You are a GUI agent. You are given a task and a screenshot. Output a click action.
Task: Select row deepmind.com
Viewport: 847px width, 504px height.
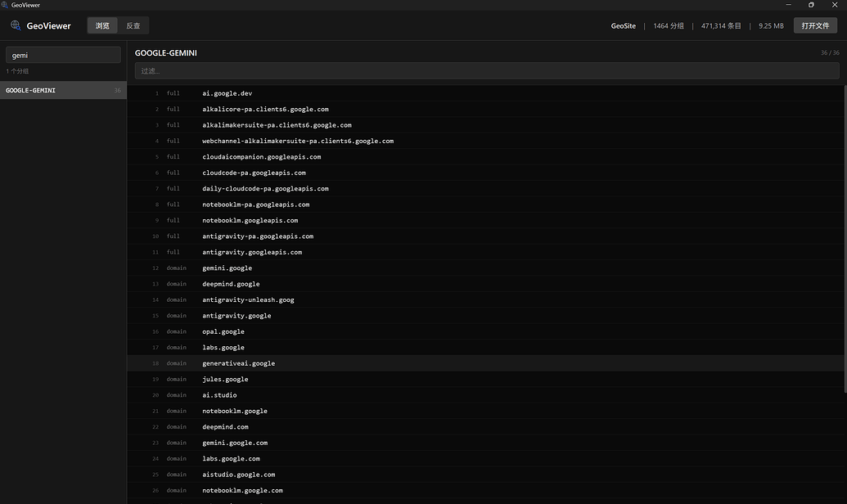(x=485, y=427)
